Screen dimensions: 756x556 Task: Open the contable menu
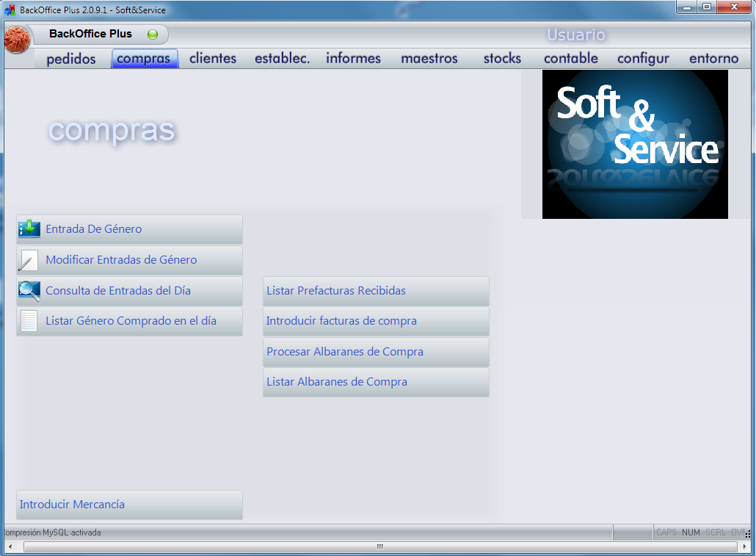571,59
